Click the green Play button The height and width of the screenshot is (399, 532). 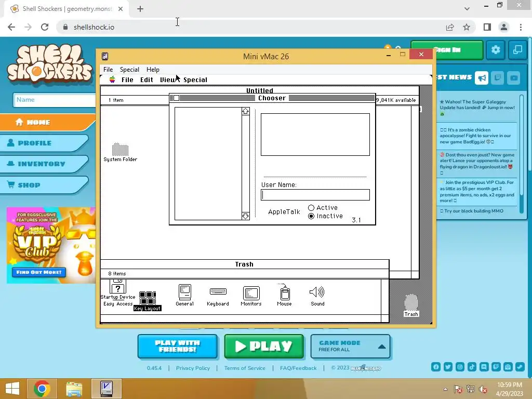(x=264, y=346)
